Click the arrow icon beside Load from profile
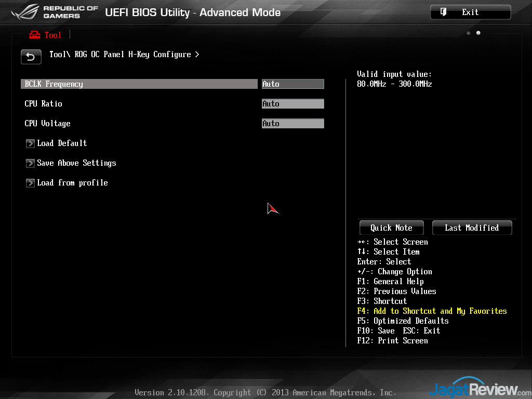The width and height of the screenshot is (532, 399). coord(30,183)
